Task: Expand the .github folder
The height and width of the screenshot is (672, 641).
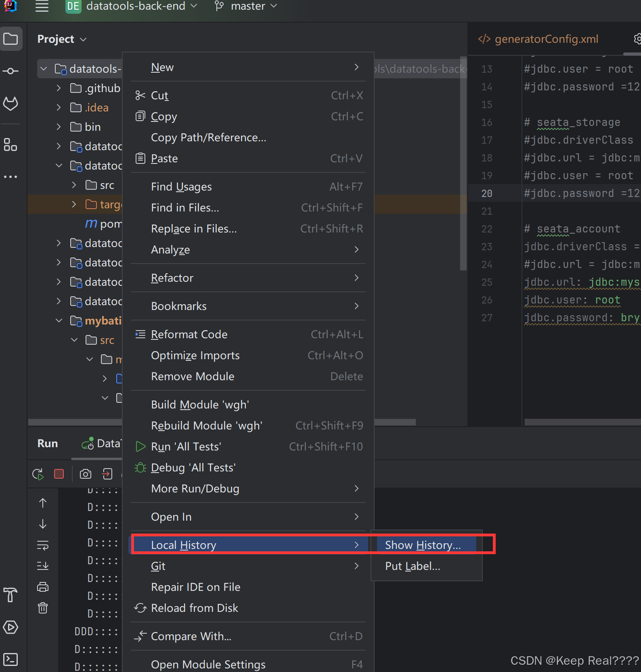Action: 59,88
